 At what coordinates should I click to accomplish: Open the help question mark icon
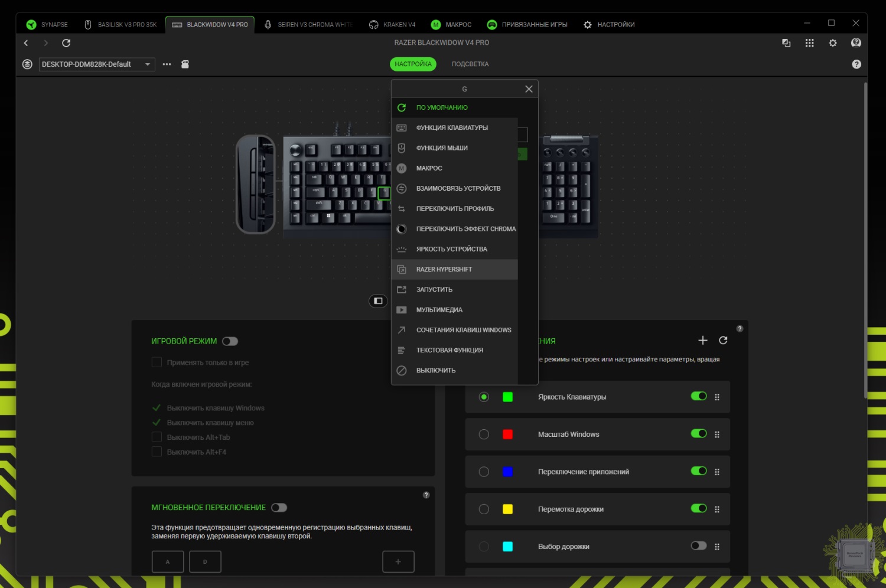856,64
